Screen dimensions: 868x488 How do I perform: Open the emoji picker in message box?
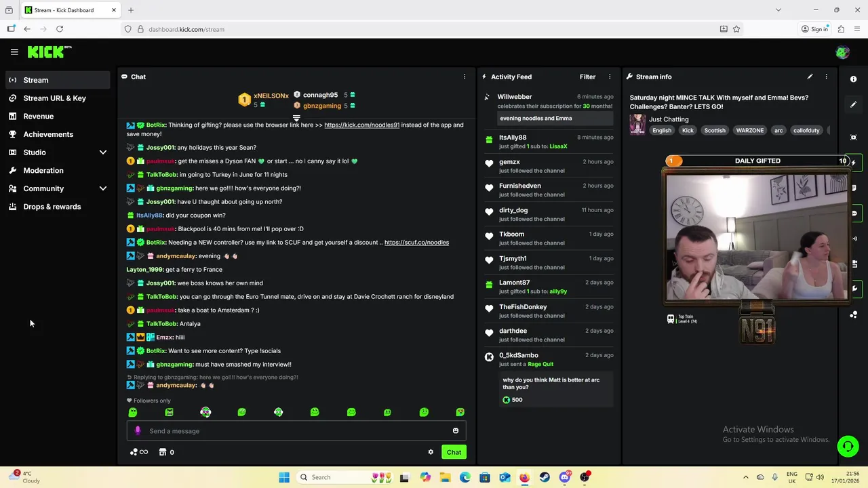tap(456, 431)
